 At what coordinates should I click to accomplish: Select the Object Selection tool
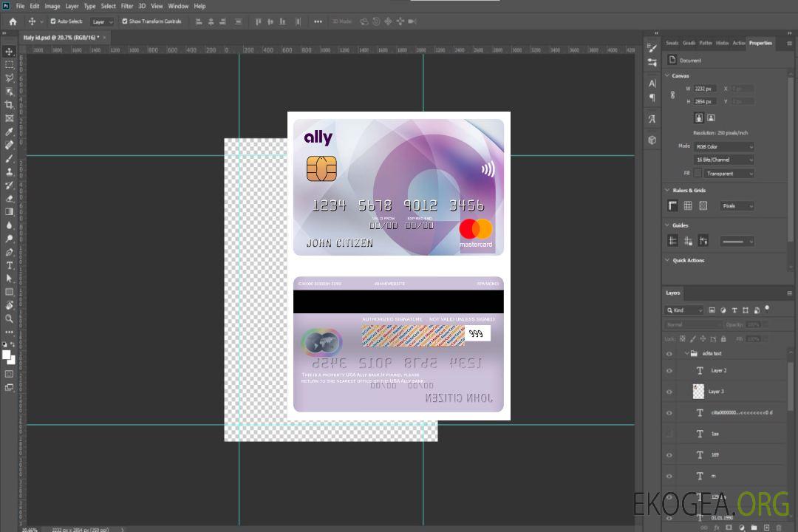coord(9,92)
